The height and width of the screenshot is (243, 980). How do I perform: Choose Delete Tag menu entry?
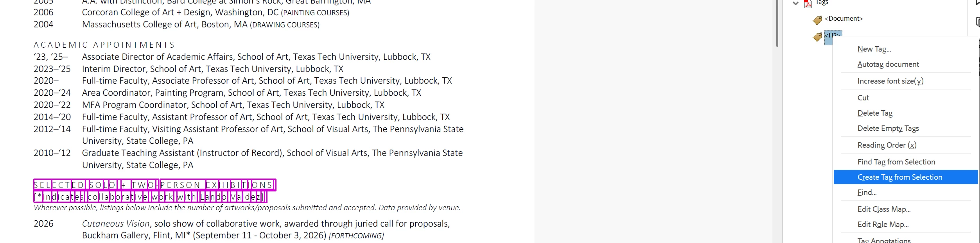[x=875, y=113]
